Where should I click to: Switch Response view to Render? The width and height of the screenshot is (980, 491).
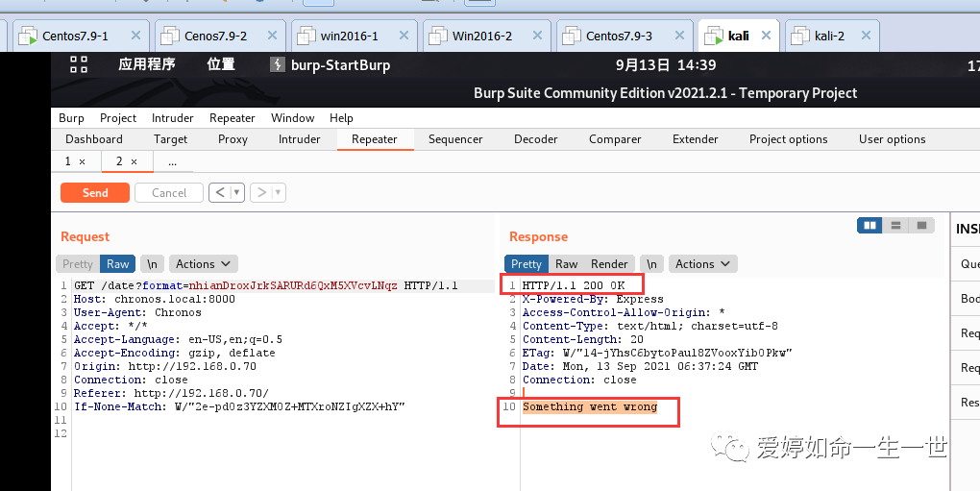pyautogui.click(x=609, y=264)
